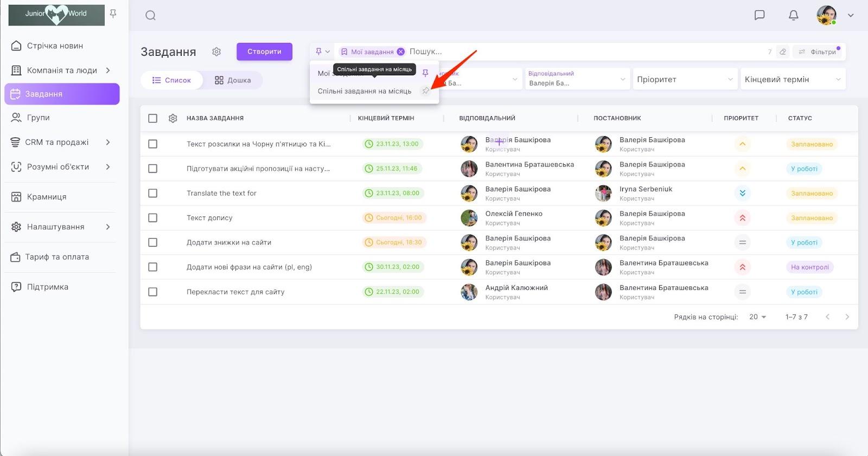868x456 pixels.
Task: Switch to Список view
Action: (171, 80)
